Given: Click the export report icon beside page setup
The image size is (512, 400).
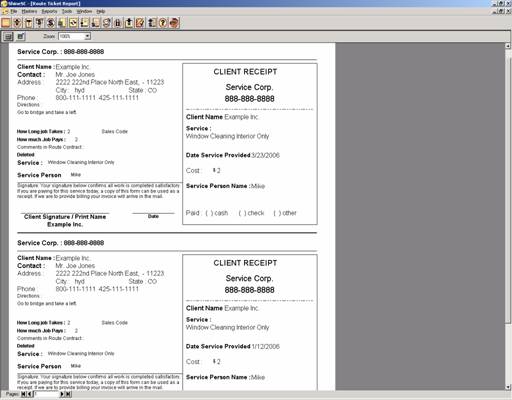Looking at the screenshot, I should (x=21, y=36).
